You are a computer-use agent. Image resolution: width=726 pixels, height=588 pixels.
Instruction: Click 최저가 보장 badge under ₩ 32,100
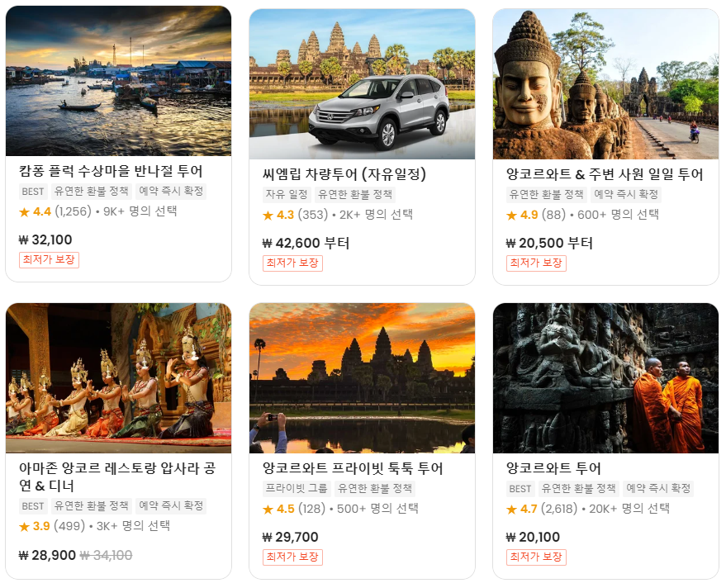coord(49,260)
